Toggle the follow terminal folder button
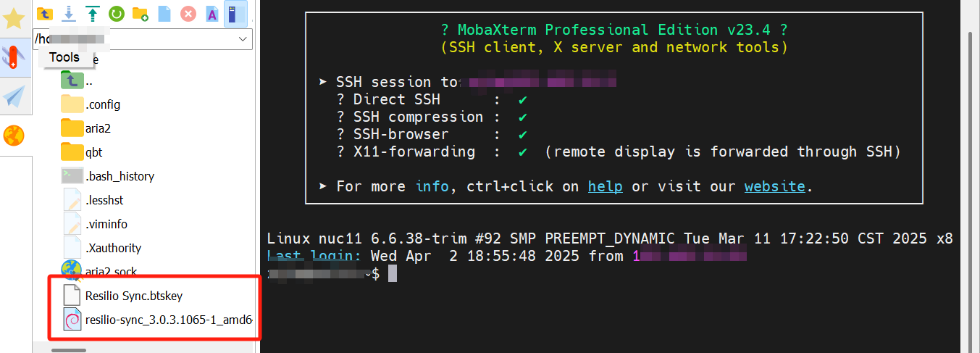Image resolution: width=980 pixels, height=353 pixels. pos(235,13)
